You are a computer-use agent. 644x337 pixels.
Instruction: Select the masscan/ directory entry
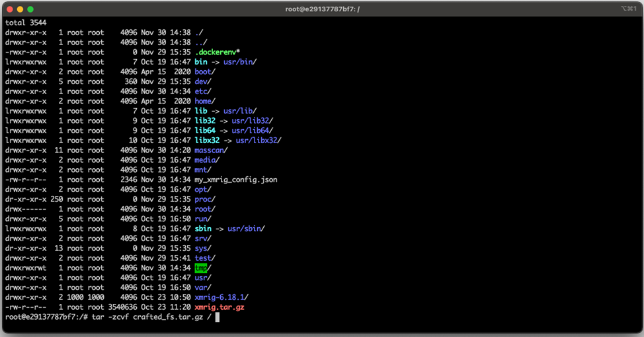click(x=211, y=150)
